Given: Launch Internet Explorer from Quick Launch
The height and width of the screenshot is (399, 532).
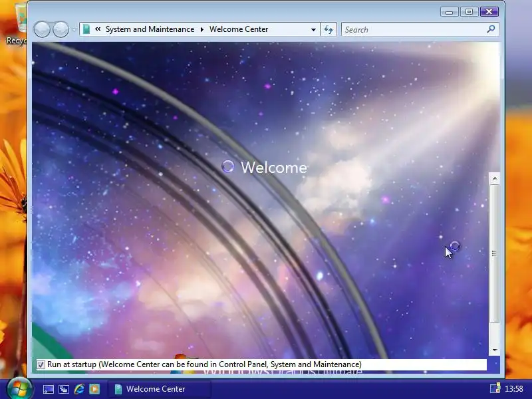Looking at the screenshot, I should pyautogui.click(x=79, y=389).
